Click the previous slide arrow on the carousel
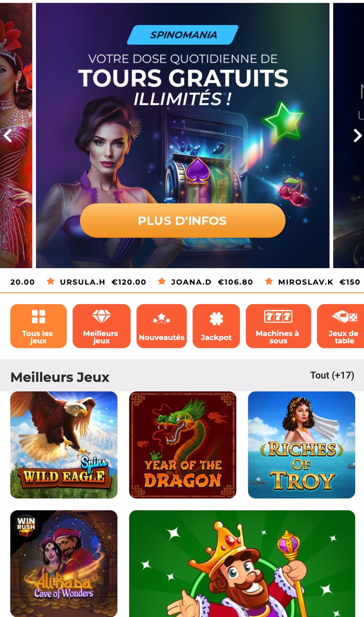 [x=7, y=136]
